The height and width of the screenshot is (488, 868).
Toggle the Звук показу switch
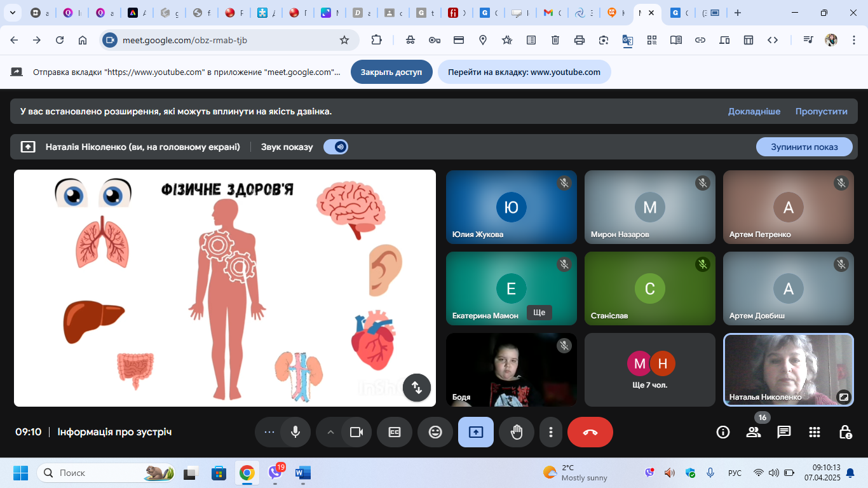[x=336, y=147]
